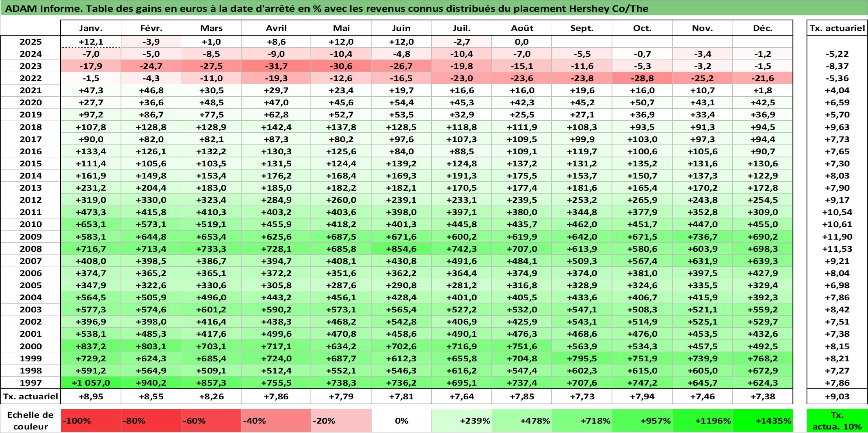Screen dimensions: 868x433
Task: Select the Déc. column header
Action: 763,28
